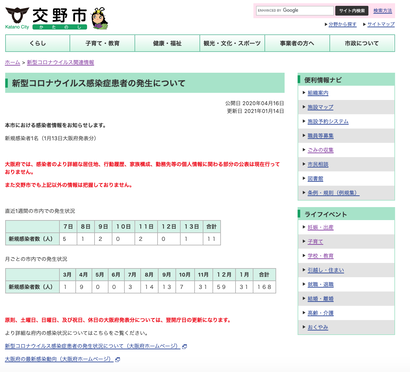Open 子育て life event link
Viewport: 410px width, 372px height.
point(315,242)
